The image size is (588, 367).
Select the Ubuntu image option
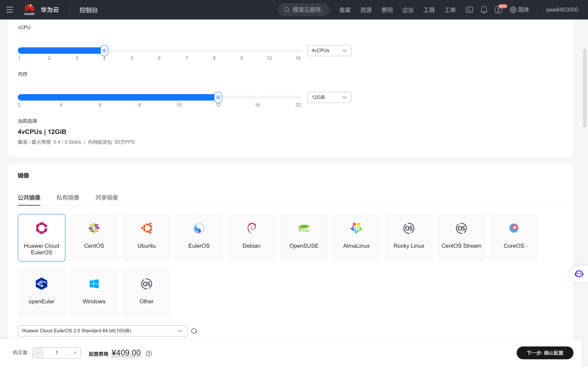pos(146,237)
